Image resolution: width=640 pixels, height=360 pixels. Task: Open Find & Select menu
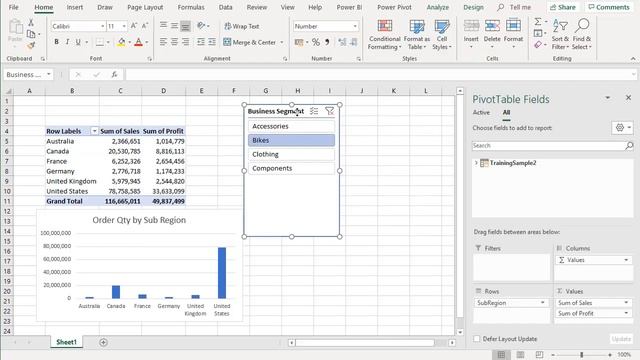(582, 35)
